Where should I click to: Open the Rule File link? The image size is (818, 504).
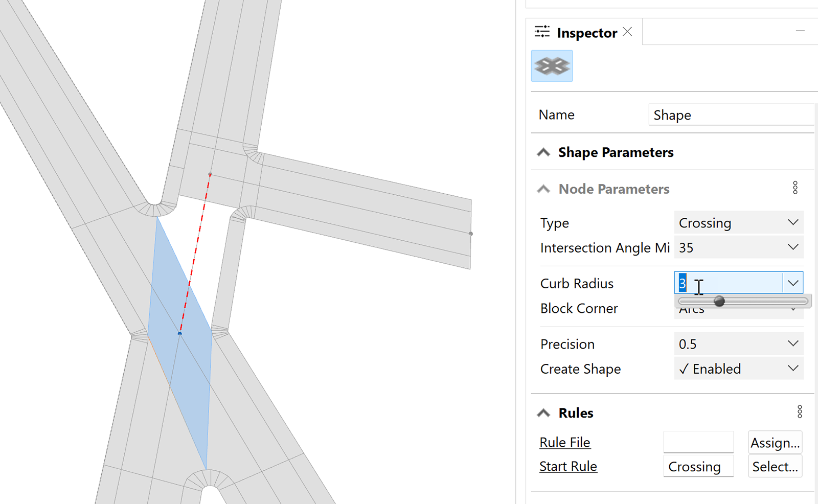coord(565,443)
